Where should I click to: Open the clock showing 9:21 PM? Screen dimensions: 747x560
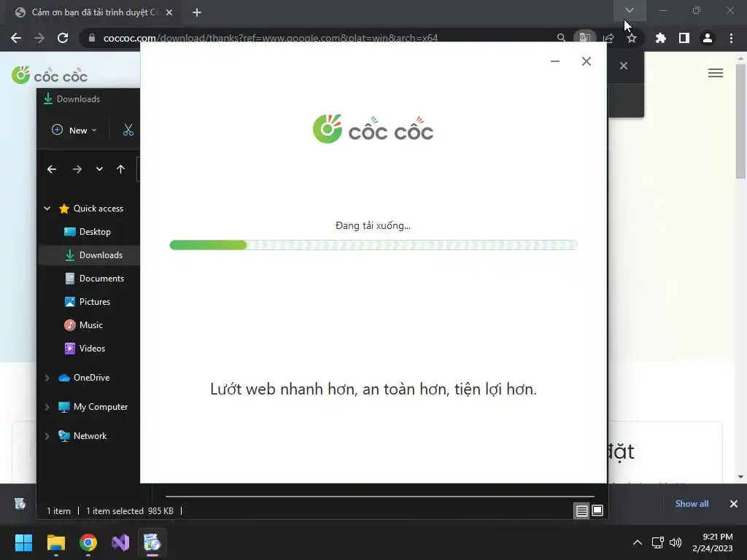click(712, 542)
